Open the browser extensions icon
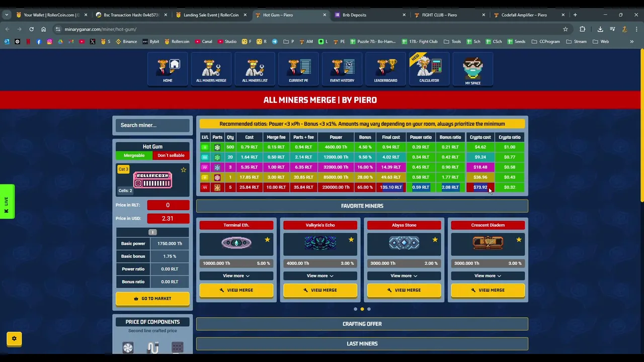The width and height of the screenshot is (644, 362). click(583, 29)
